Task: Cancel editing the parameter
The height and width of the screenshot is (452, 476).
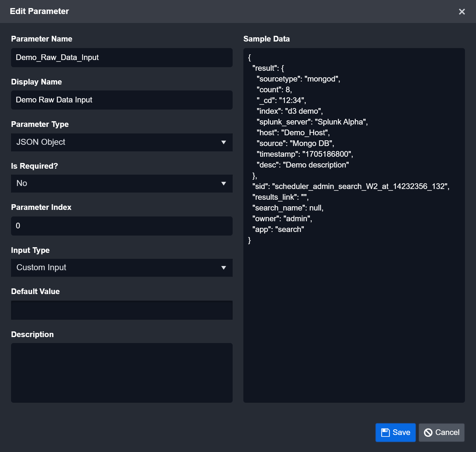Action: tap(441, 433)
